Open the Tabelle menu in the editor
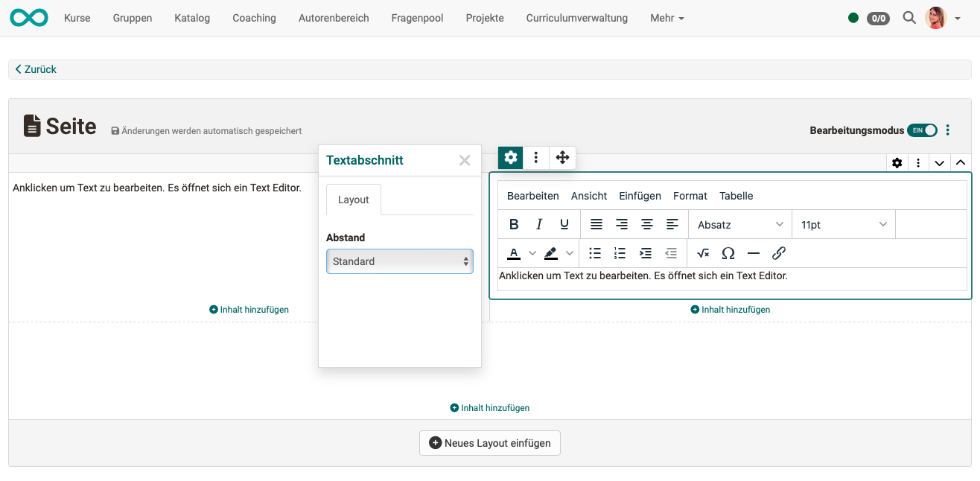 point(736,196)
